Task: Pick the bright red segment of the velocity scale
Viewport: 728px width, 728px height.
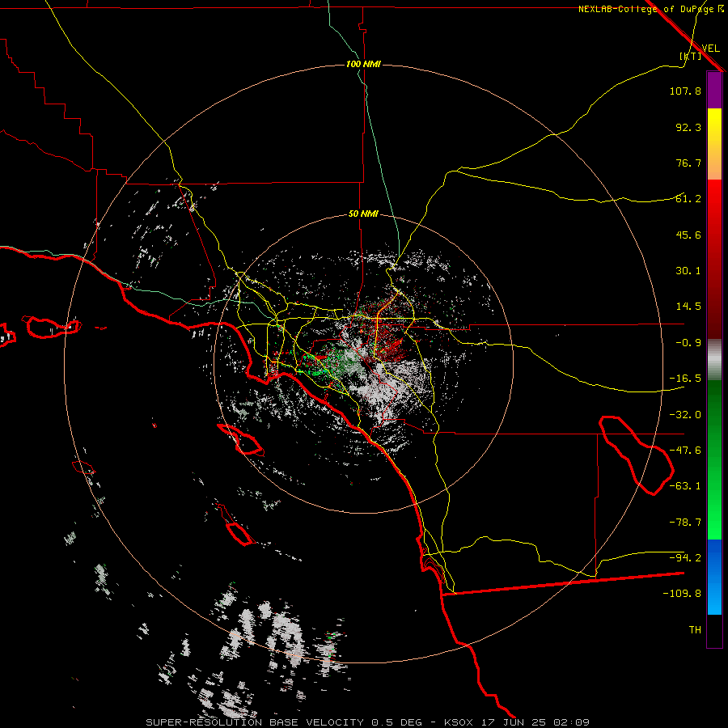Action: click(x=714, y=259)
